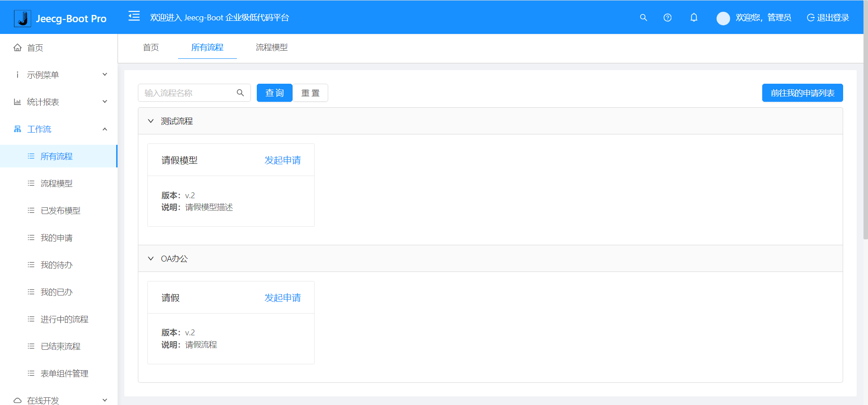Select 所有流程 in the sidebar
Image resolution: width=868 pixels, height=405 pixels.
[59, 156]
